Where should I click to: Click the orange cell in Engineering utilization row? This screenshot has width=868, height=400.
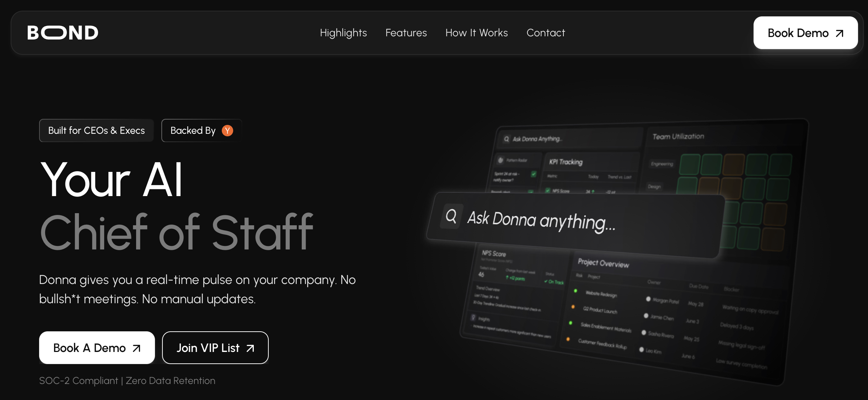click(x=734, y=164)
